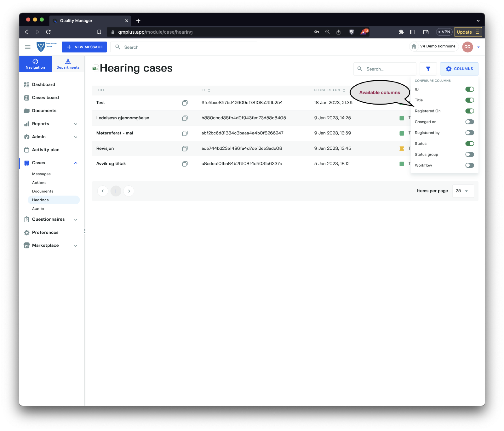This screenshot has height=431, width=504.
Task: Disable the ID column toggle
Action: pyautogui.click(x=469, y=89)
